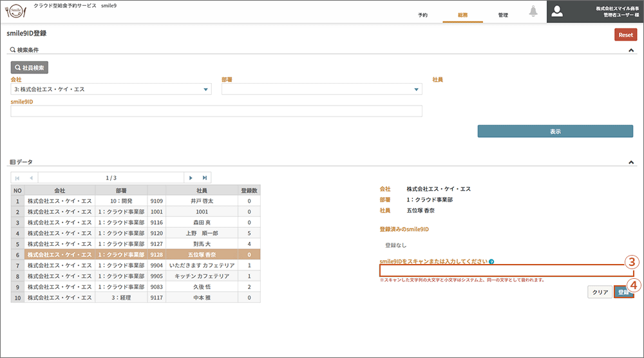Focus the smile9ID scan input field
Screen dimensions: 644x358
[506, 270]
